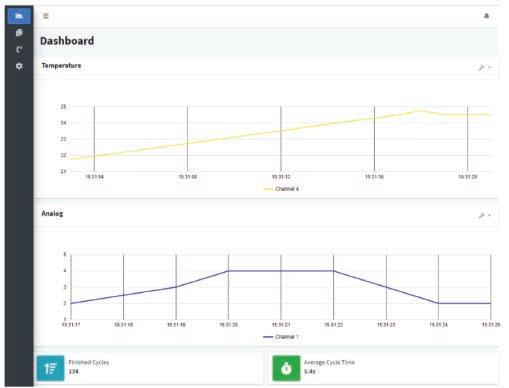This screenshot has height=388, width=509.
Task: Expand Analog panel tools dropdown arrow
Action: 489,215
